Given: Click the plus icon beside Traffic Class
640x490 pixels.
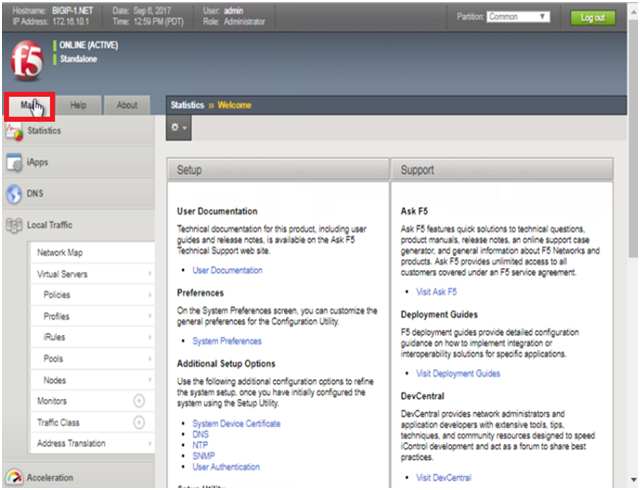Looking at the screenshot, I should pos(139,423).
